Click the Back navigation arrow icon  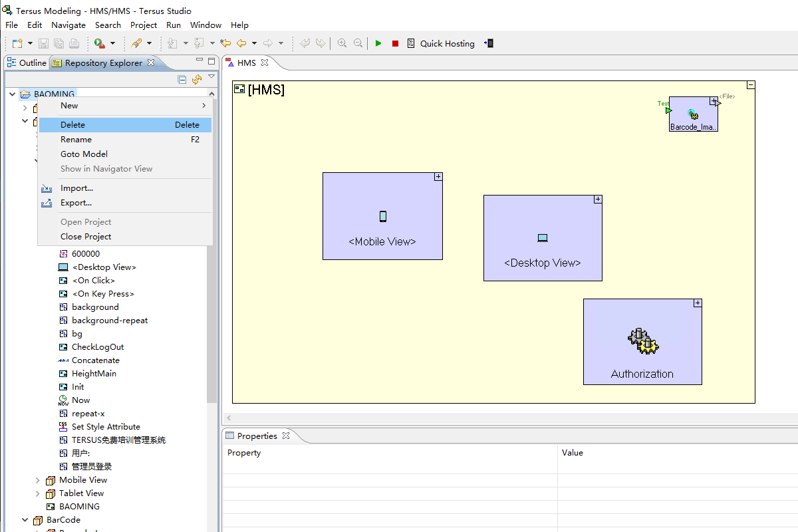241,43
